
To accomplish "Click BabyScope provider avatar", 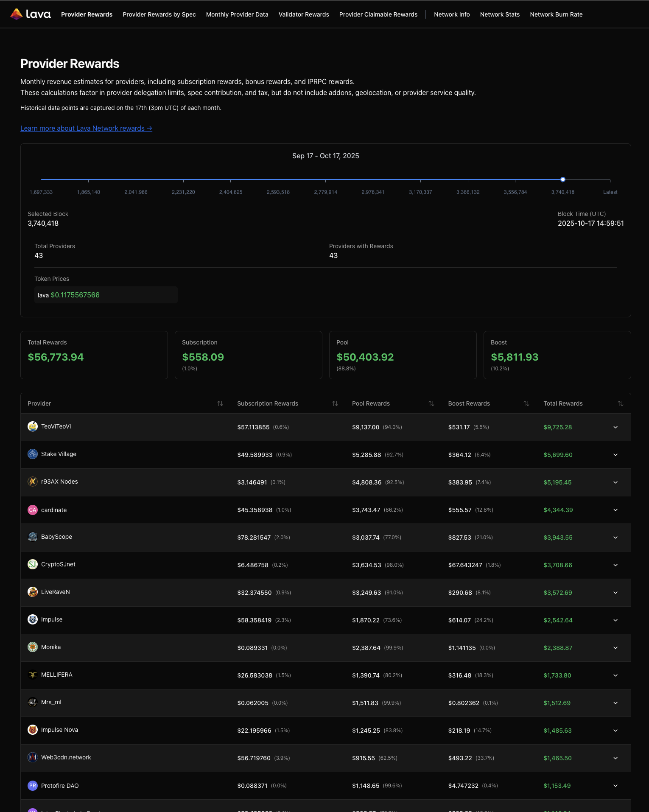I will [33, 537].
